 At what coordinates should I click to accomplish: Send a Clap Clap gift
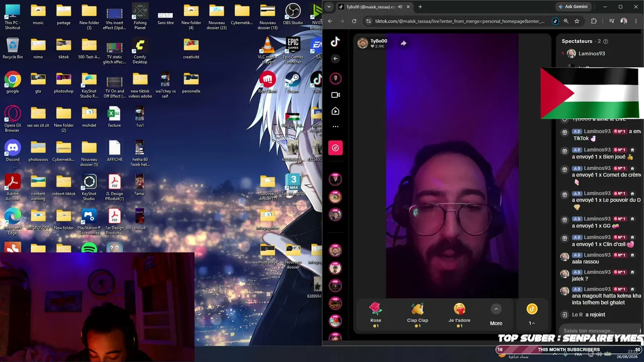pyautogui.click(x=418, y=315)
